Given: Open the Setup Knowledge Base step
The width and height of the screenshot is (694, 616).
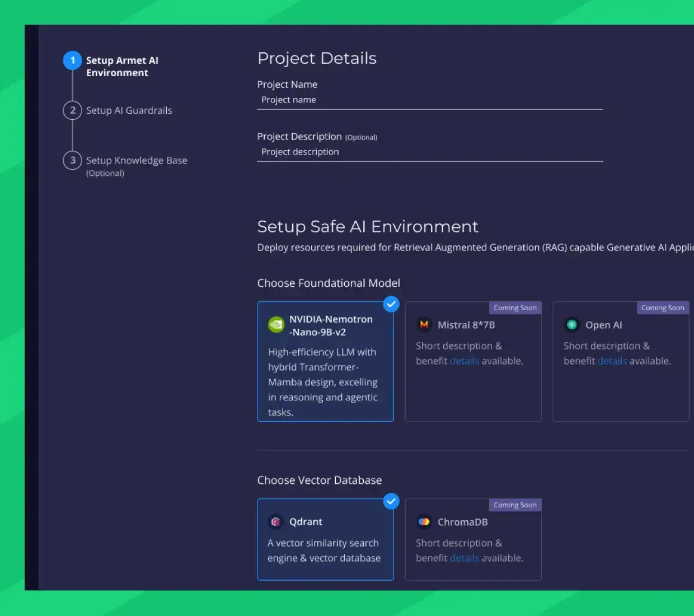Looking at the screenshot, I should pos(137,161).
